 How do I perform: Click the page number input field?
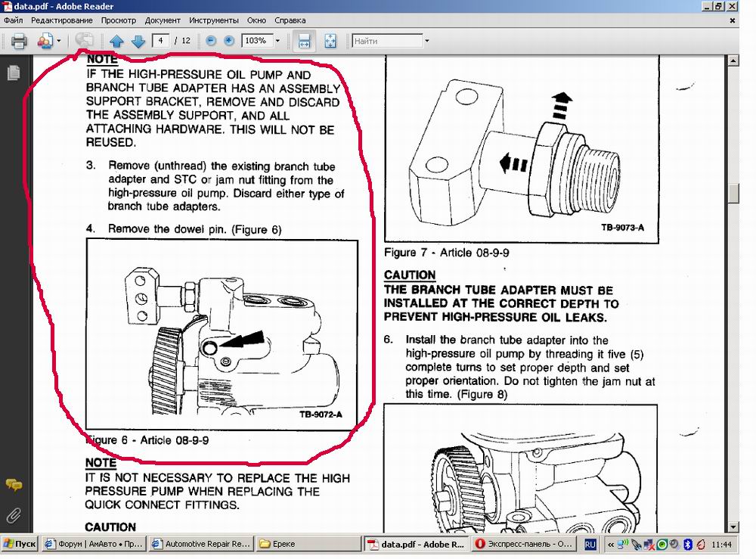161,41
